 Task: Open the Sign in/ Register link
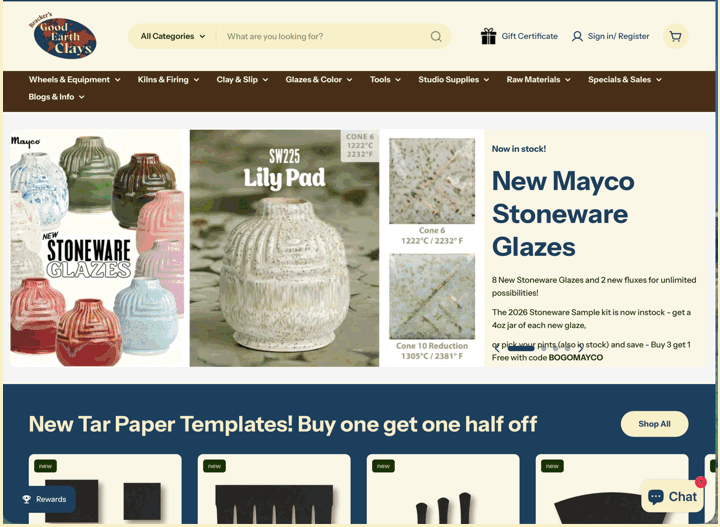(618, 36)
